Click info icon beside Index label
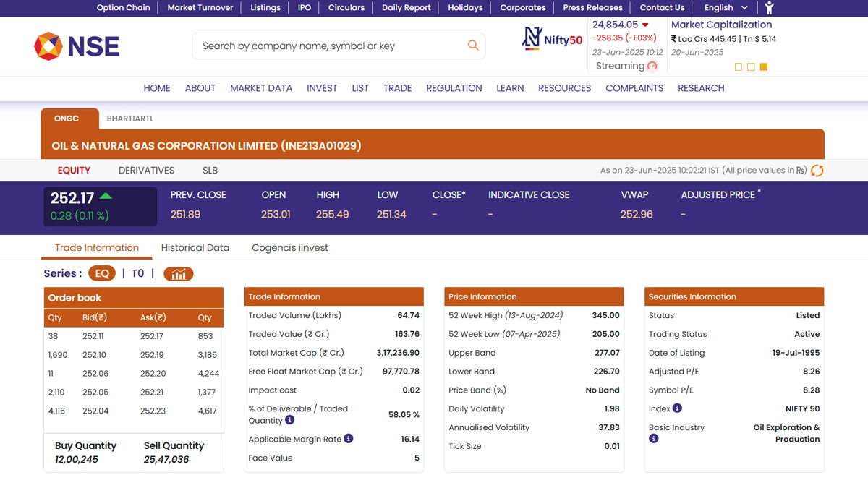This screenshot has height=488, width=868. [677, 408]
